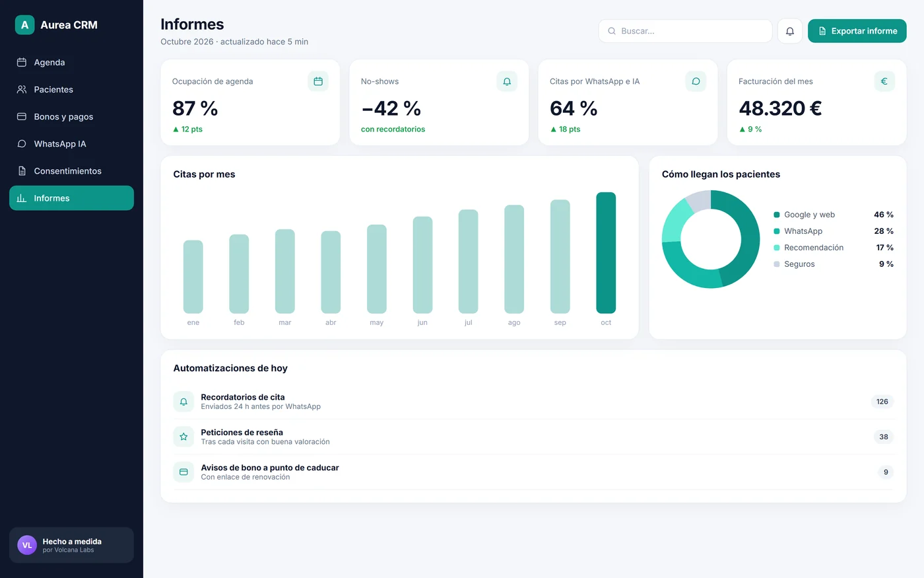Click the 9 count badge for Avisos de bono
This screenshot has height=578, width=924.
[886, 472]
